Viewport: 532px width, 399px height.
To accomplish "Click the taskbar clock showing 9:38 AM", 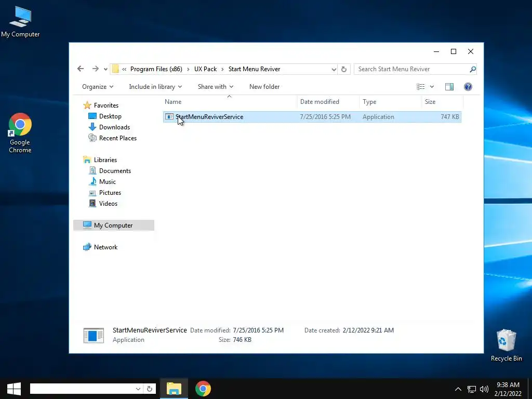I will pos(508,389).
